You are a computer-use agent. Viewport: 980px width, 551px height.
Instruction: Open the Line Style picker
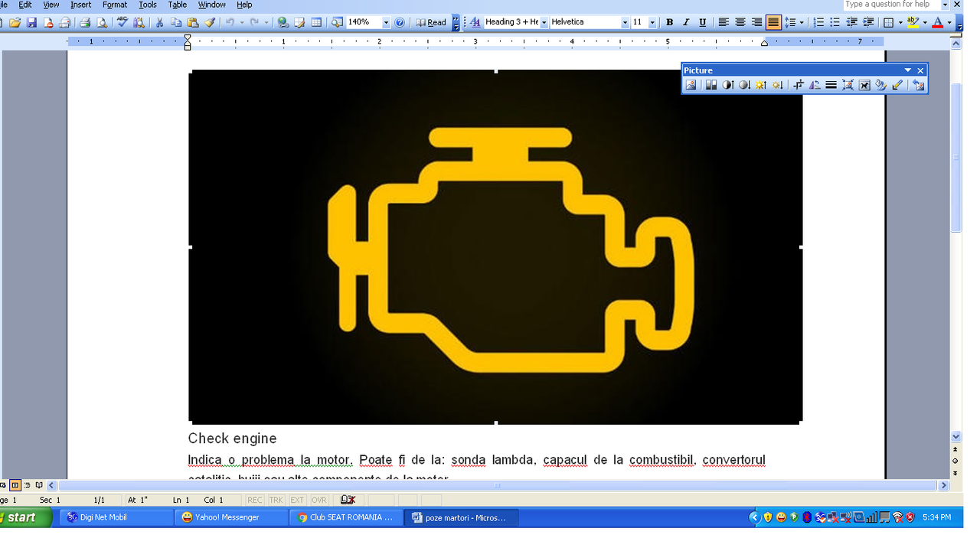(831, 85)
